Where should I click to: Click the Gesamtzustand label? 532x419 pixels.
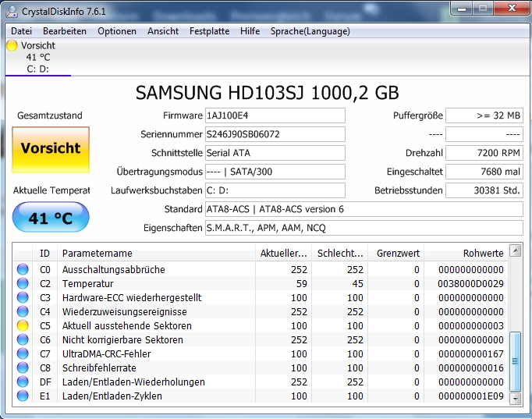[x=50, y=115]
